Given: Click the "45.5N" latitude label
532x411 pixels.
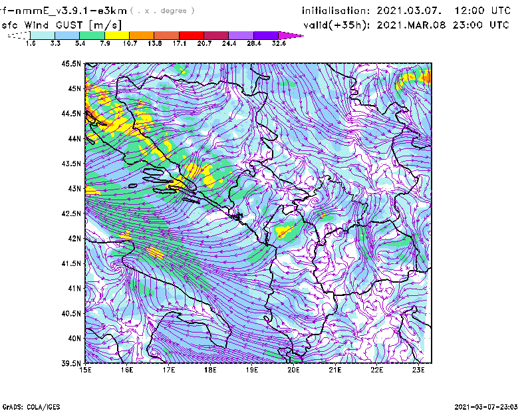Looking at the screenshot, I should 71,63.
